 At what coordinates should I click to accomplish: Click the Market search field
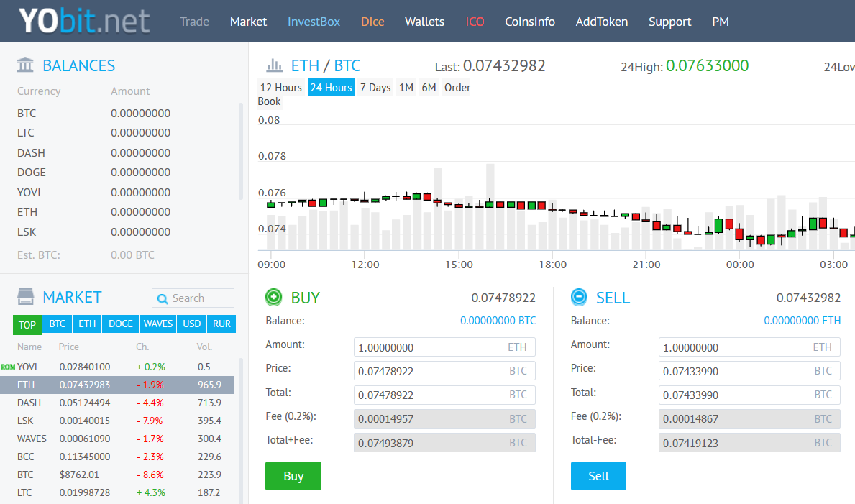(x=193, y=298)
